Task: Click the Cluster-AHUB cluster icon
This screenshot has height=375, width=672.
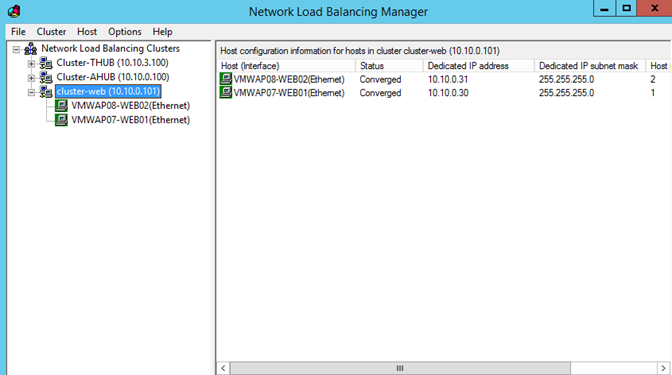Action: tap(46, 77)
